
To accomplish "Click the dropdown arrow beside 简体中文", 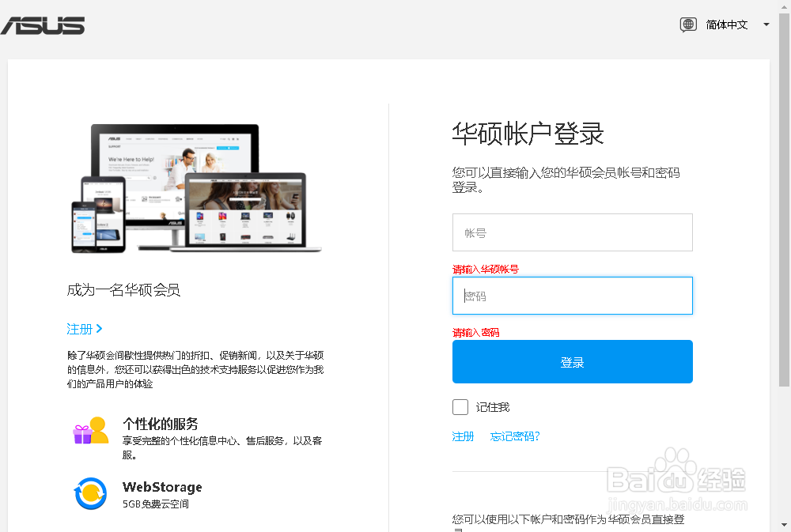I will click(766, 25).
